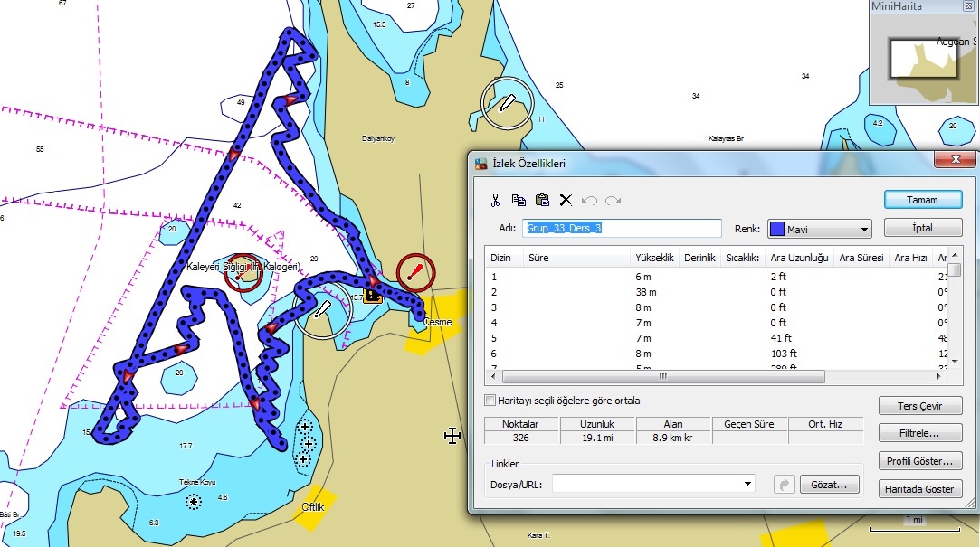Click Haritada Göster button
This screenshot has height=547, width=980.
tap(920, 489)
